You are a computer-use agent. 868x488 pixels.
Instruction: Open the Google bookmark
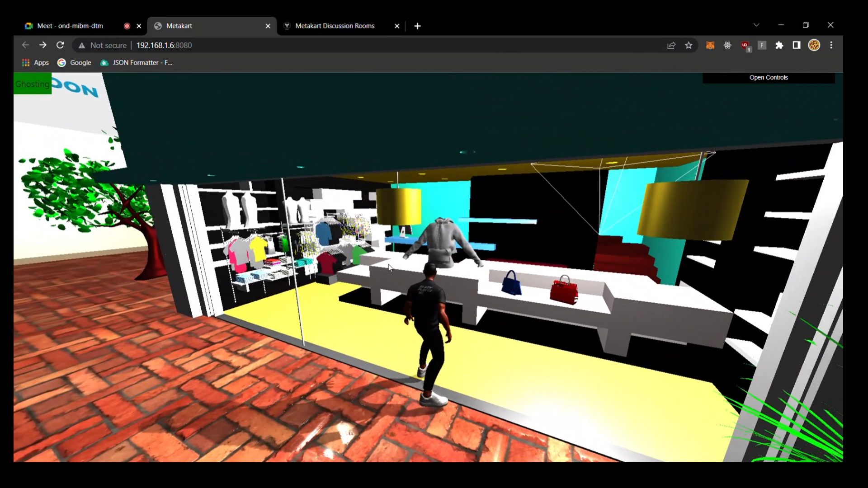[x=75, y=63]
